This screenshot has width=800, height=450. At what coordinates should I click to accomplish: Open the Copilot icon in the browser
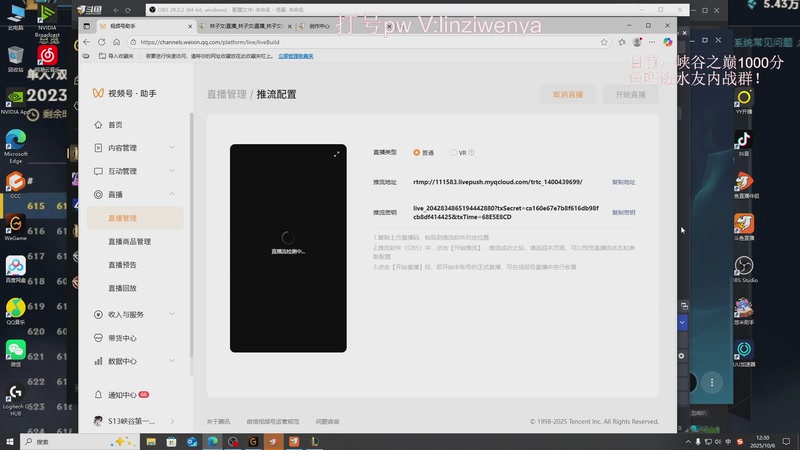tap(667, 42)
